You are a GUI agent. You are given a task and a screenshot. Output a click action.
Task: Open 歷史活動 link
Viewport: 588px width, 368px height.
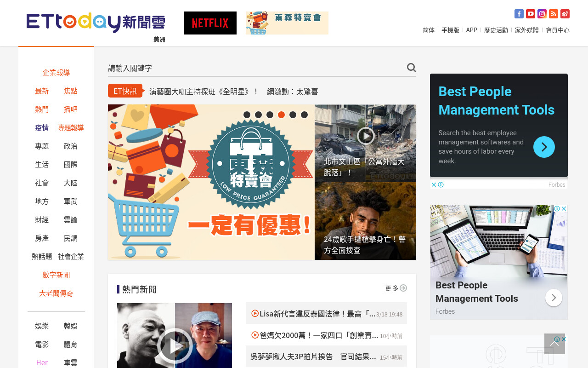[496, 30]
